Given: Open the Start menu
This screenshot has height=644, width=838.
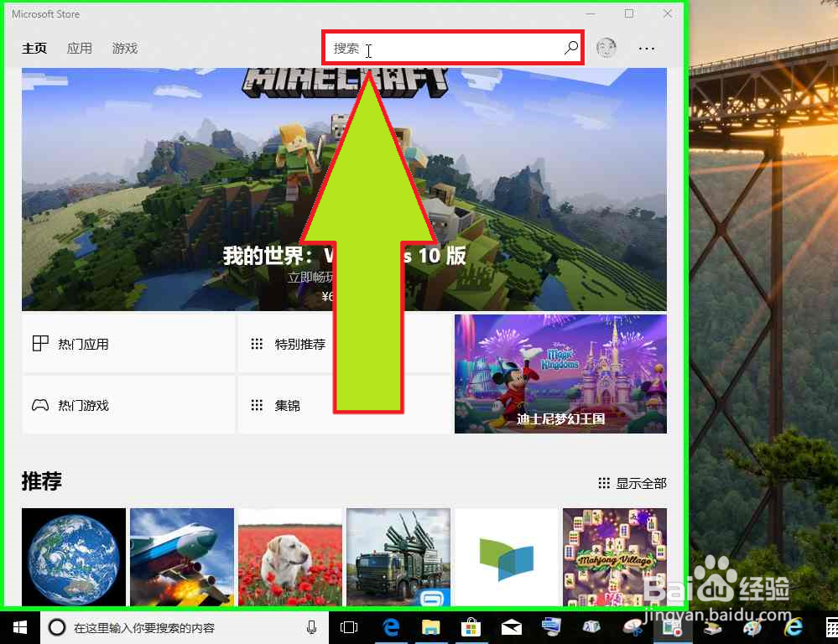Looking at the screenshot, I should (18, 626).
